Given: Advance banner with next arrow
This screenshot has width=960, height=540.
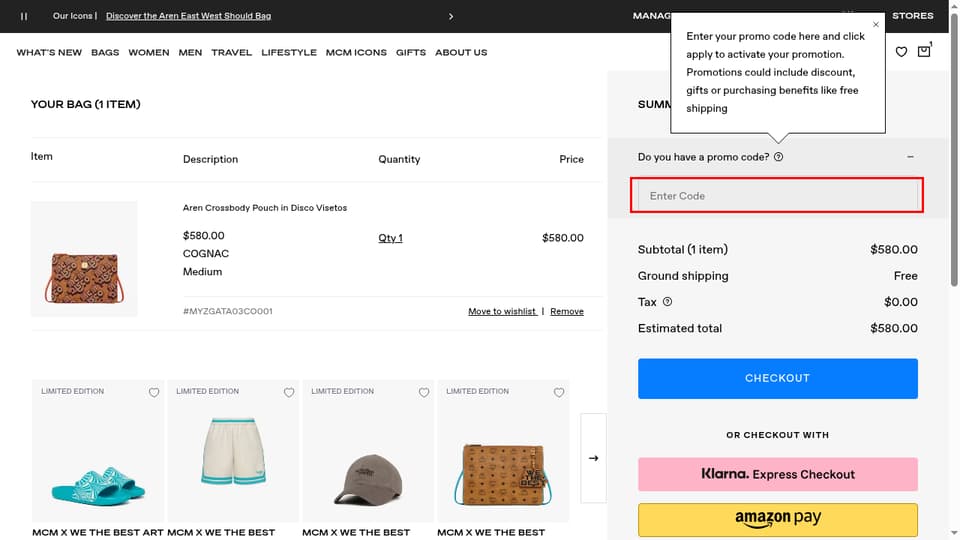Looking at the screenshot, I should (451, 17).
